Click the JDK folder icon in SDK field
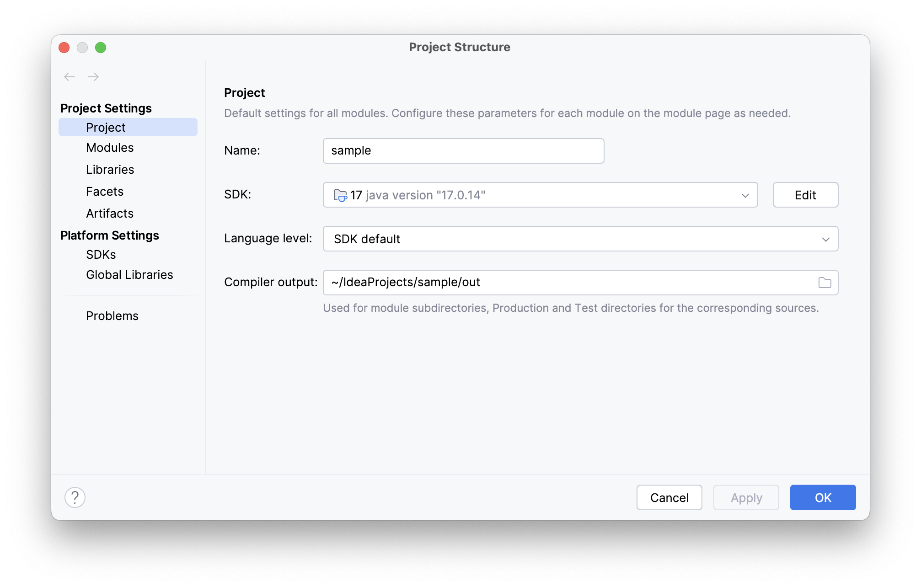 [340, 195]
